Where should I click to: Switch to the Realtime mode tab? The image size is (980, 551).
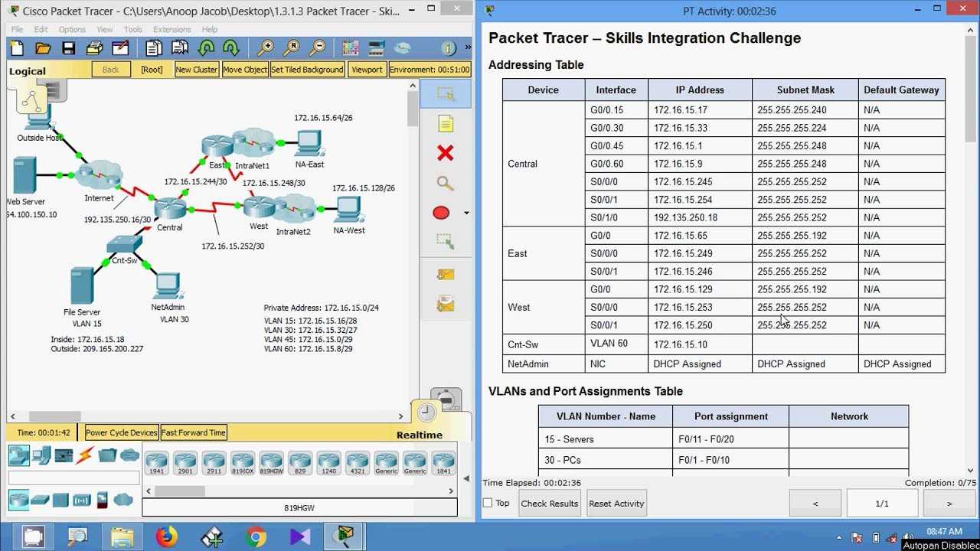(x=420, y=435)
